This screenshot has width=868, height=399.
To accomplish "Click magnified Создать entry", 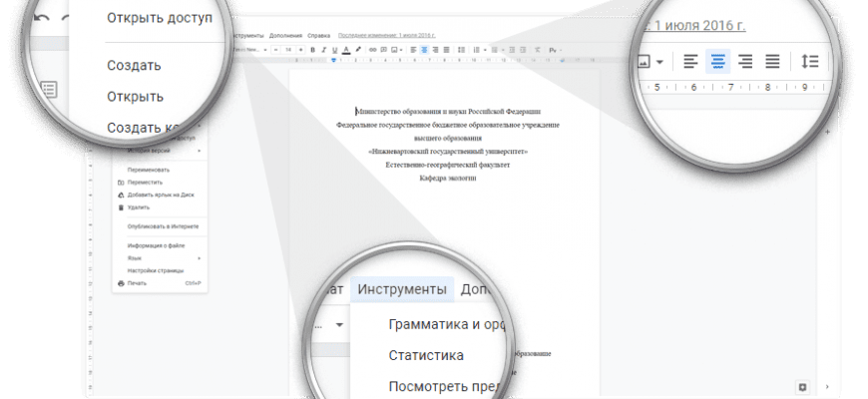I will (134, 65).
